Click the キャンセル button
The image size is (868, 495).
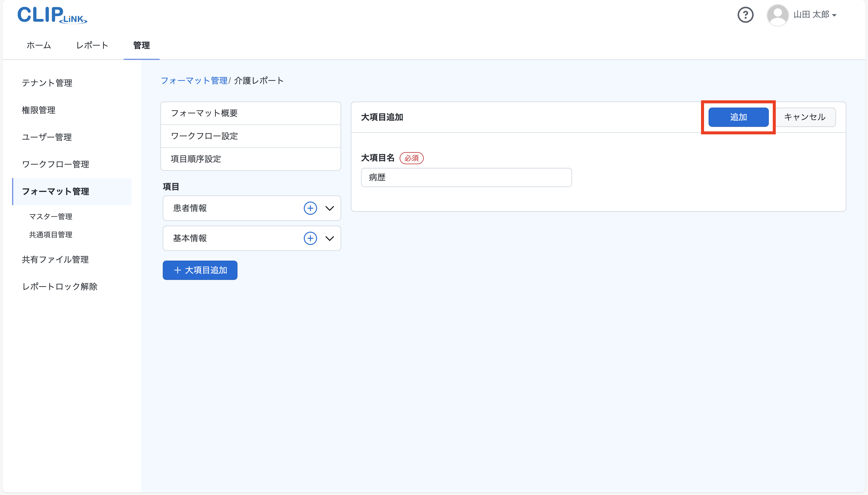(804, 117)
